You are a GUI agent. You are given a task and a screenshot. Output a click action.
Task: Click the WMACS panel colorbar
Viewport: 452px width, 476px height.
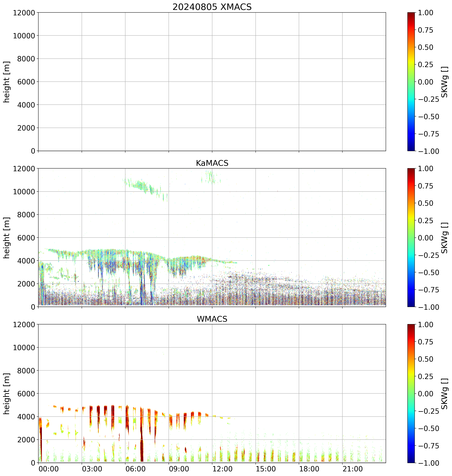(411, 393)
